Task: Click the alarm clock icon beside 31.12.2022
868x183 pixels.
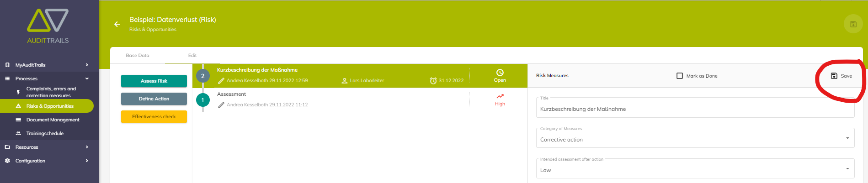Action: tap(433, 81)
